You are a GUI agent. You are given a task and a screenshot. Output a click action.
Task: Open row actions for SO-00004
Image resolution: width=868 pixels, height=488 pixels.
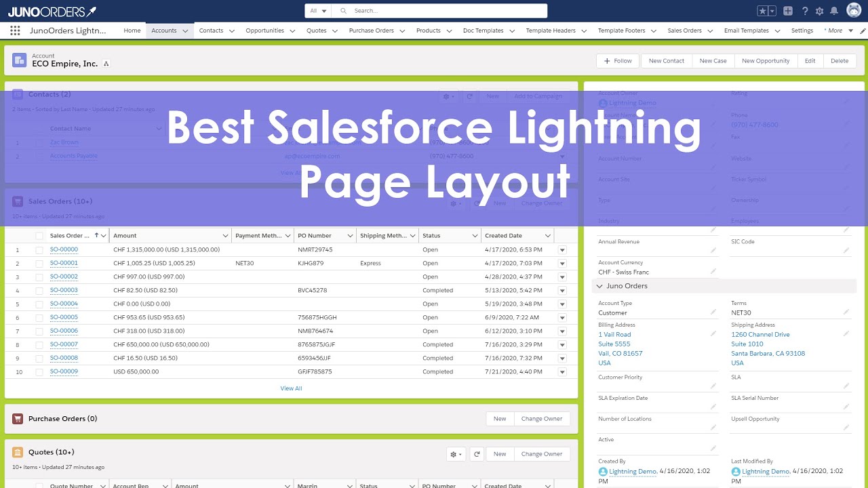pyautogui.click(x=562, y=304)
